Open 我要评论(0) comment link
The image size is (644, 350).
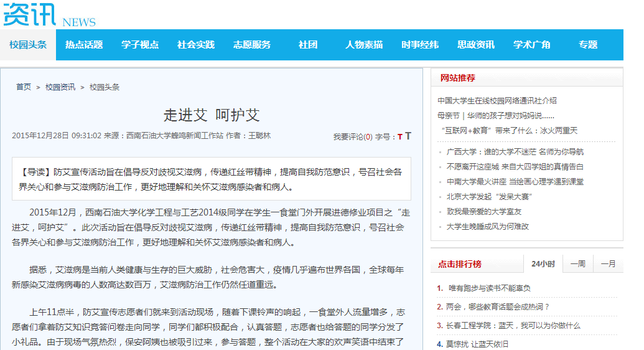tap(353, 137)
